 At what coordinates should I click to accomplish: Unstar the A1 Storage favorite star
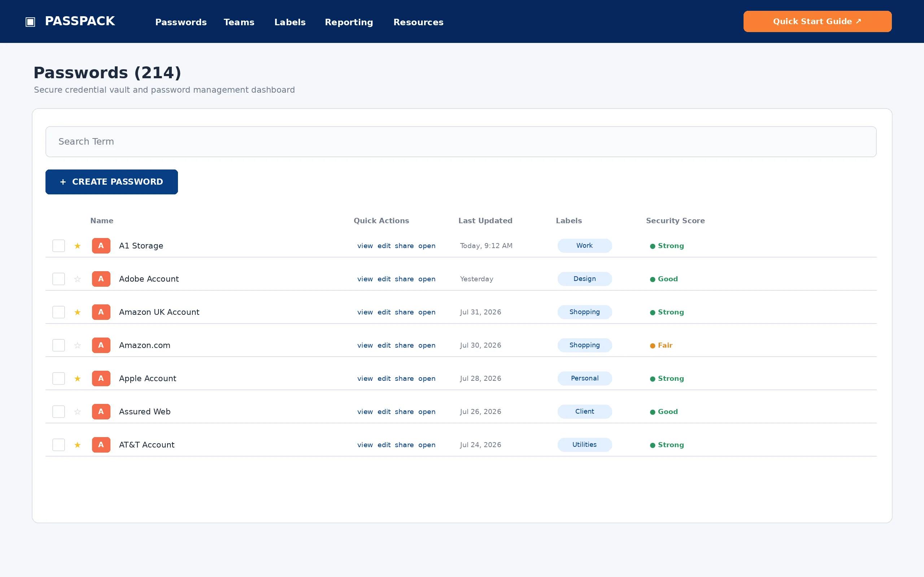[78, 246]
